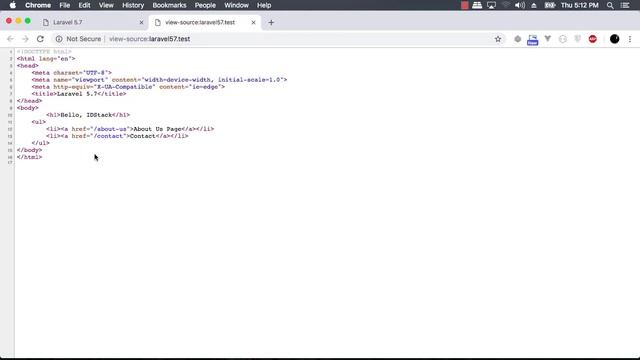This screenshot has width=640, height=360.
Task: Click the closing </html> tag
Action: click(x=29, y=157)
